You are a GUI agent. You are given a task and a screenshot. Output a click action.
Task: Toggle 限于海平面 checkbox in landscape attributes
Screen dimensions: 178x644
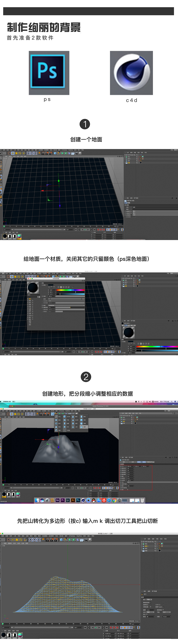pos(128,488)
